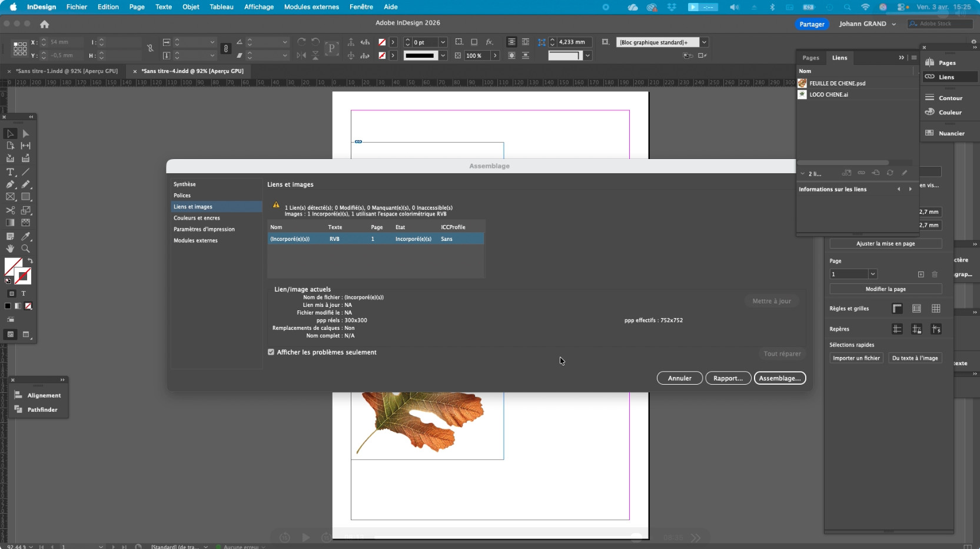Activate the Zoom magnifier tool
980x549 pixels.
coord(25,249)
